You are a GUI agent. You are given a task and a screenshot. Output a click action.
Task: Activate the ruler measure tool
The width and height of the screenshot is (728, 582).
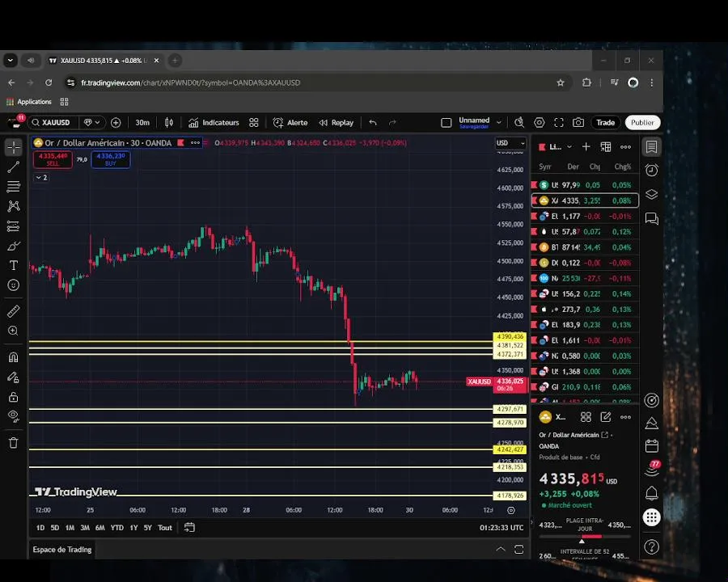[x=14, y=311]
